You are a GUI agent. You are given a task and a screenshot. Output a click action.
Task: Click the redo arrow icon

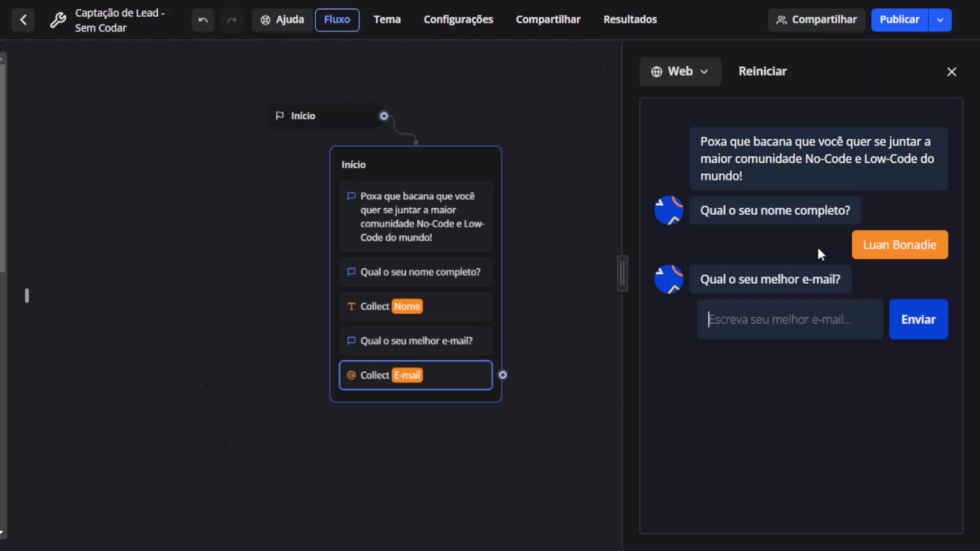click(x=232, y=20)
